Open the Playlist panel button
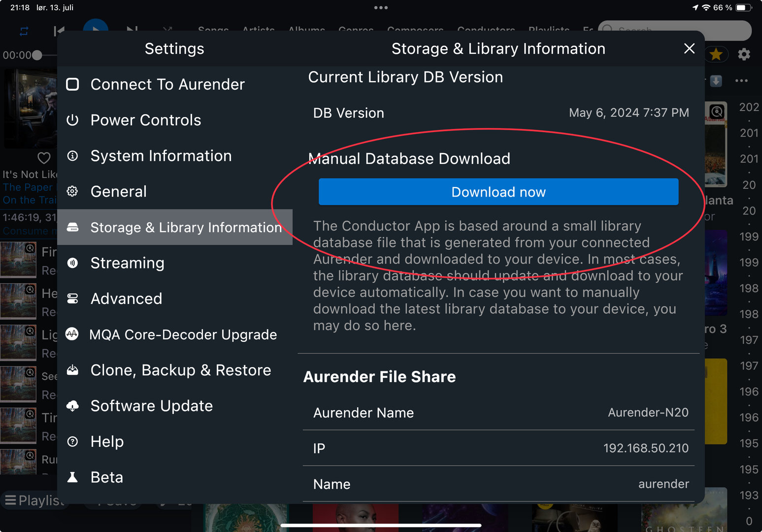 pos(33,500)
